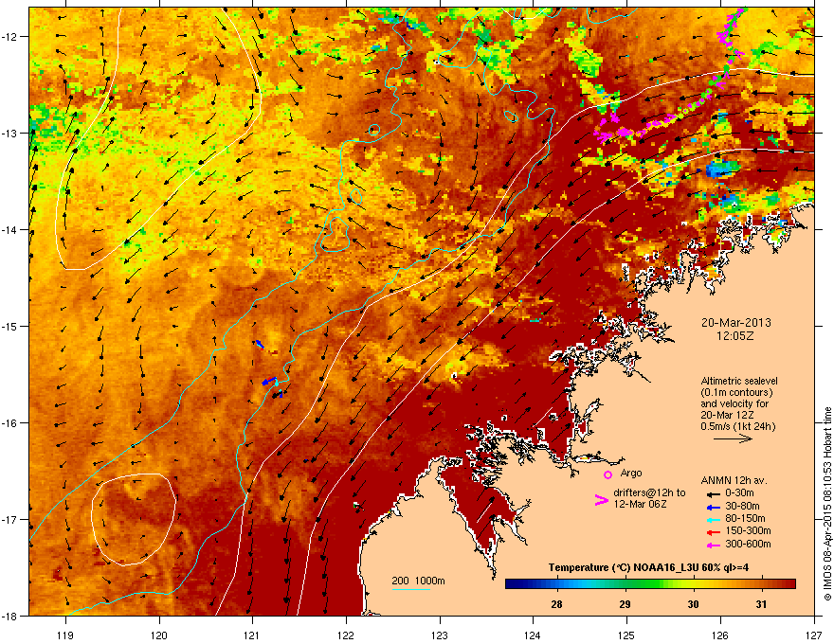The height and width of the screenshot is (644, 834).
Task: Click the '20-Mar 12Z' legend text
Action: click(x=727, y=415)
